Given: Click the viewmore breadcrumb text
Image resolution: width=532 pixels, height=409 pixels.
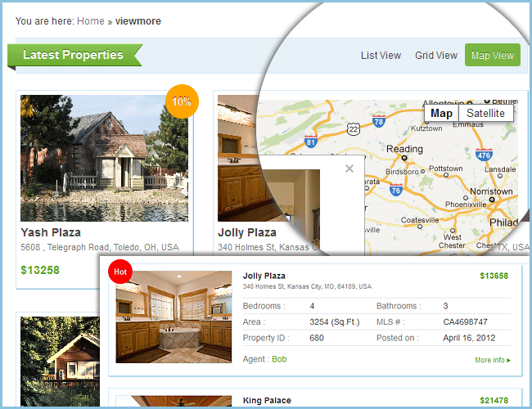Looking at the screenshot, I should pos(138,21).
